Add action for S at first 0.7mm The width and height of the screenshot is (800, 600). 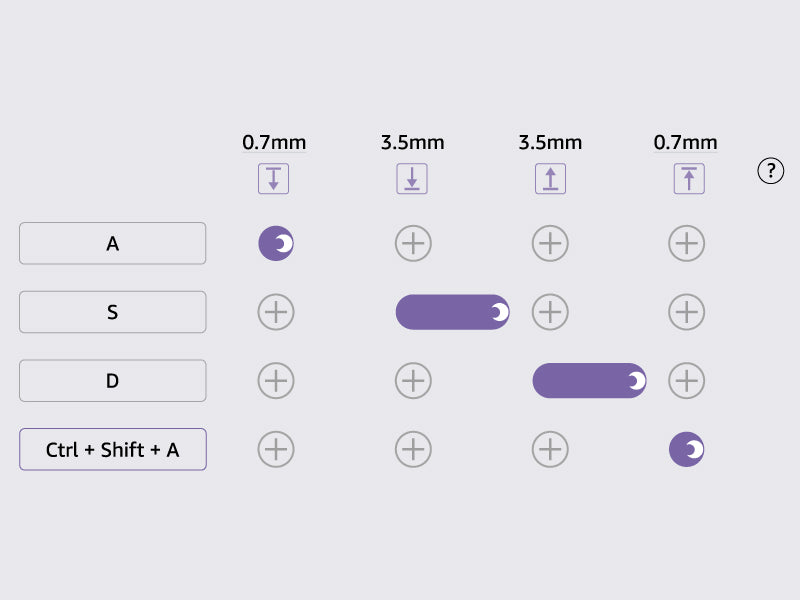[276, 312]
